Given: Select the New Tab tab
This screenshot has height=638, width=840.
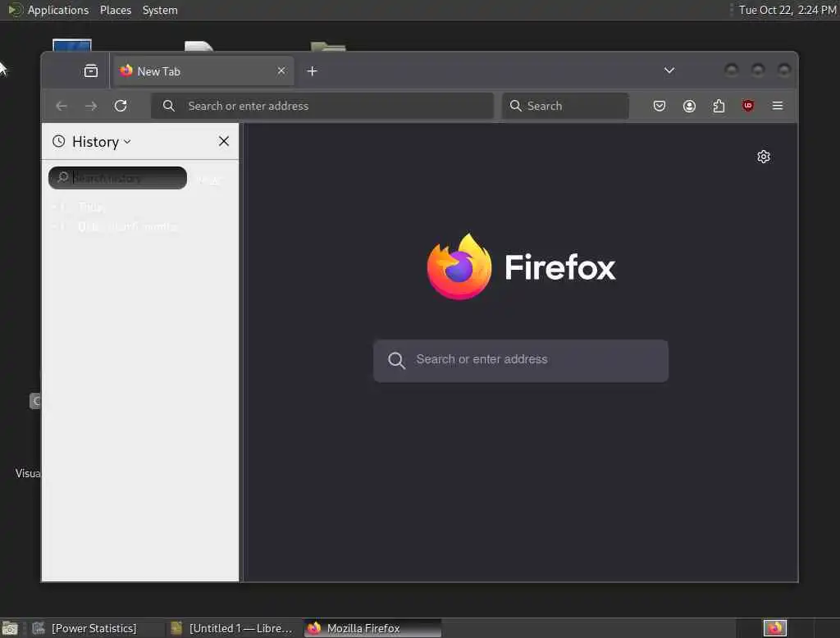Looking at the screenshot, I should pos(203,71).
